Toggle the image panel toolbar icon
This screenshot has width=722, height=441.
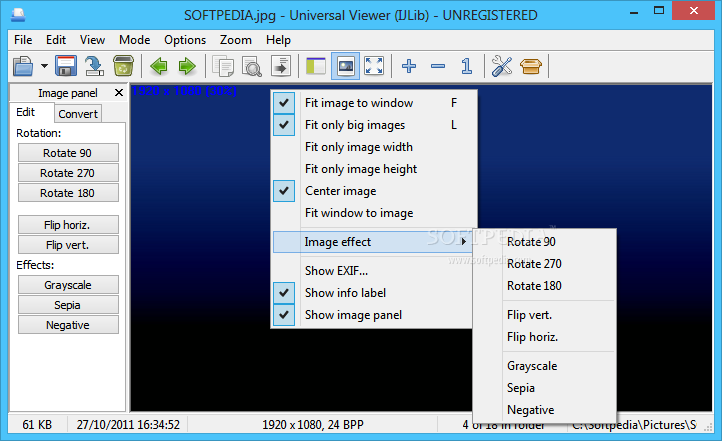(x=345, y=66)
